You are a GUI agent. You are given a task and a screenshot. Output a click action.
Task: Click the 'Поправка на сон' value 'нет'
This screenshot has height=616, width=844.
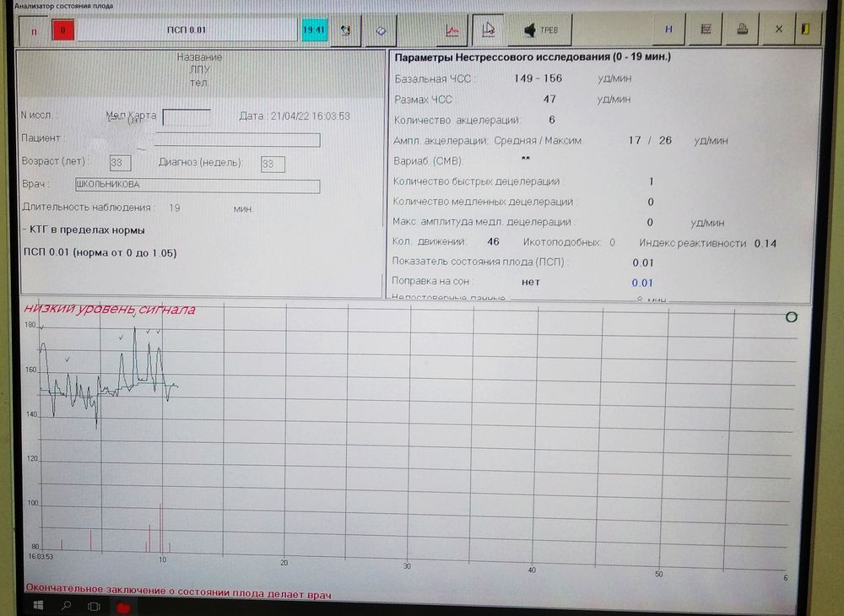[531, 281]
